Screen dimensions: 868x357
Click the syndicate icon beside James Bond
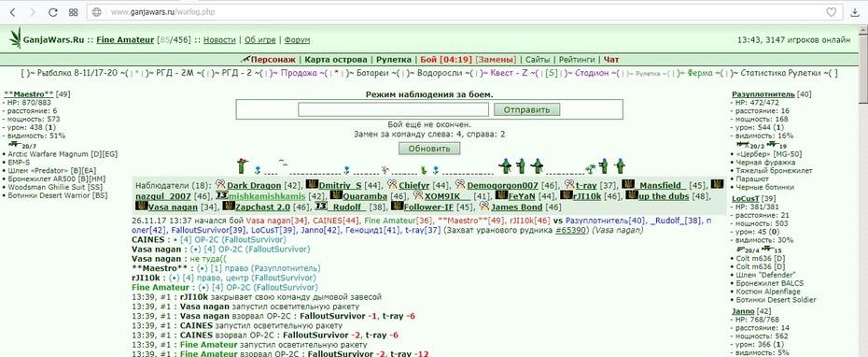[x=483, y=207]
